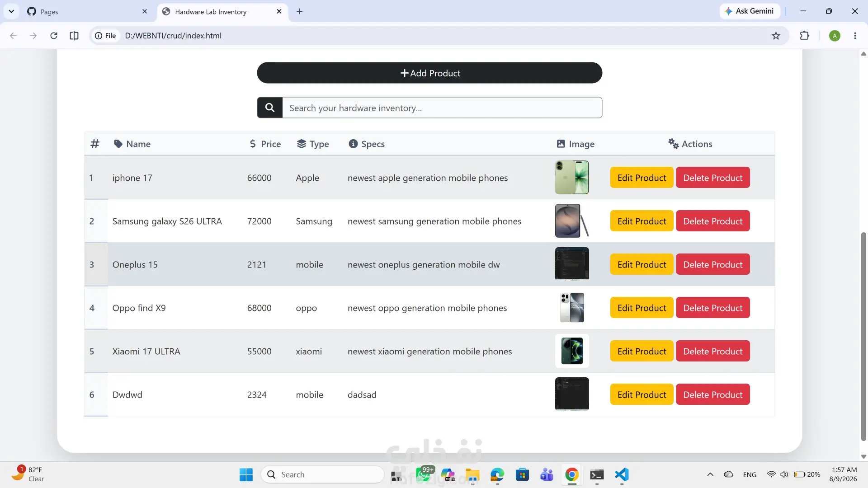
Task: View site info via the File icon
Action: point(105,36)
